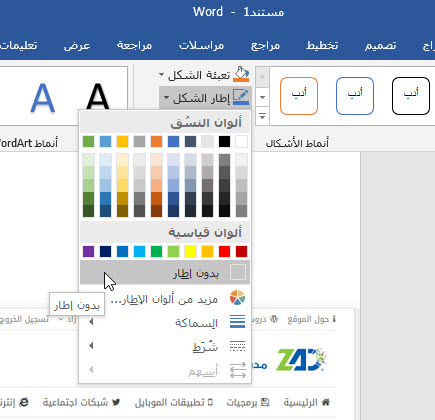Pick the yellow standard color swatch
Viewport: 435px width, 420px height.
pyautogui.click(x=190, y=252)
